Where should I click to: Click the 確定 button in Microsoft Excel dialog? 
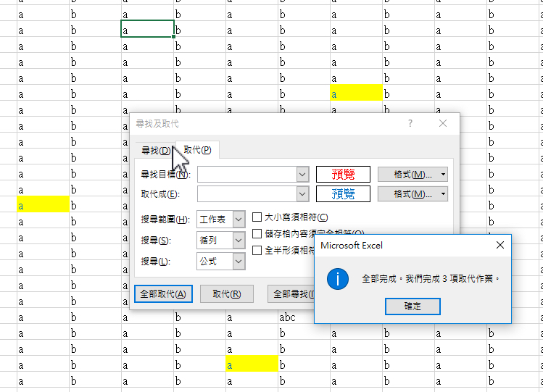[x=413, y=306]
